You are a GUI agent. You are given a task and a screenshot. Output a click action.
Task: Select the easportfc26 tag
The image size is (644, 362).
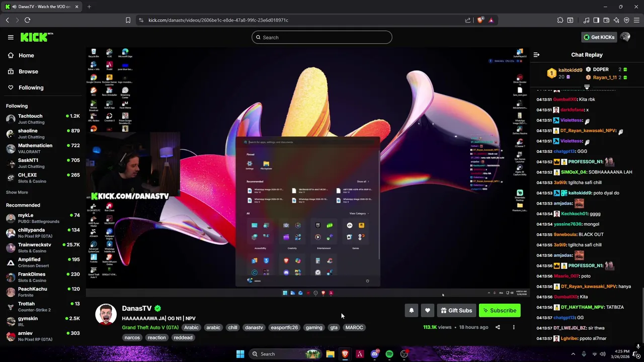284,327
